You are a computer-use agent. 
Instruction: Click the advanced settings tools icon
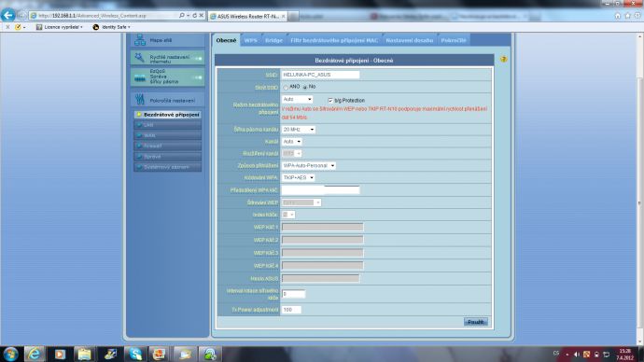(x=140, y=99)
